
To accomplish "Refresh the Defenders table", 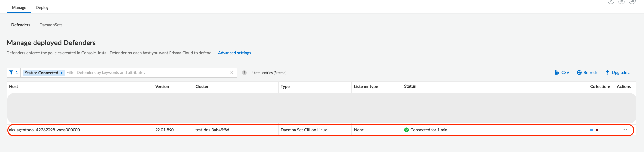I will point(587,73).
